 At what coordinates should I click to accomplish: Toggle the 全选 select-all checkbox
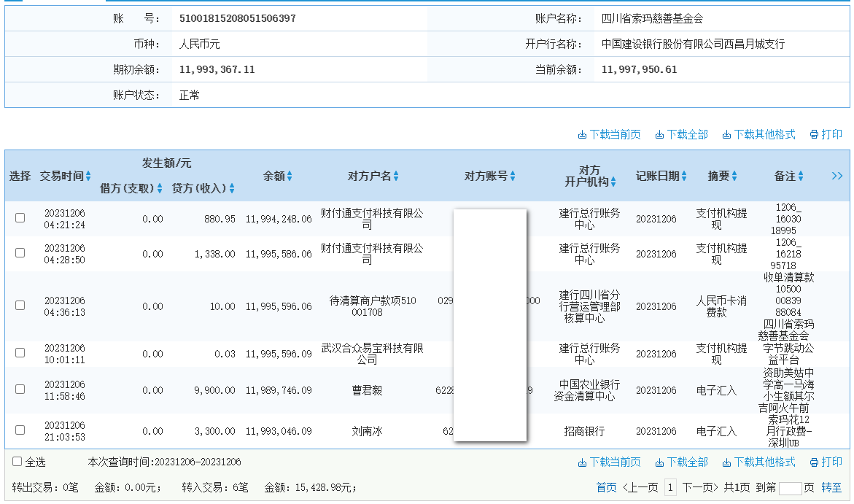[17, 462]
